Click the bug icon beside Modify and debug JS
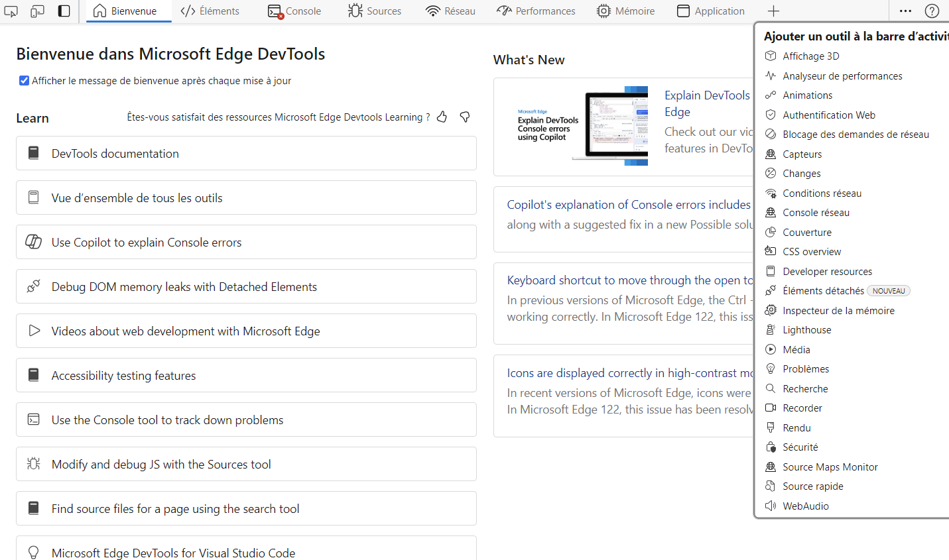Screen dimensions: 949x560 pos(34,464)
